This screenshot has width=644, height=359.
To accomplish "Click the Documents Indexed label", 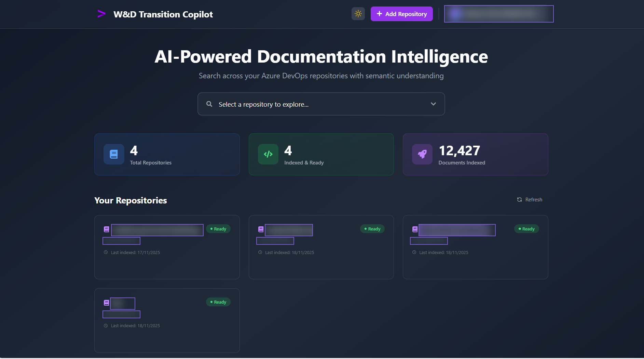I will point(462,163).
